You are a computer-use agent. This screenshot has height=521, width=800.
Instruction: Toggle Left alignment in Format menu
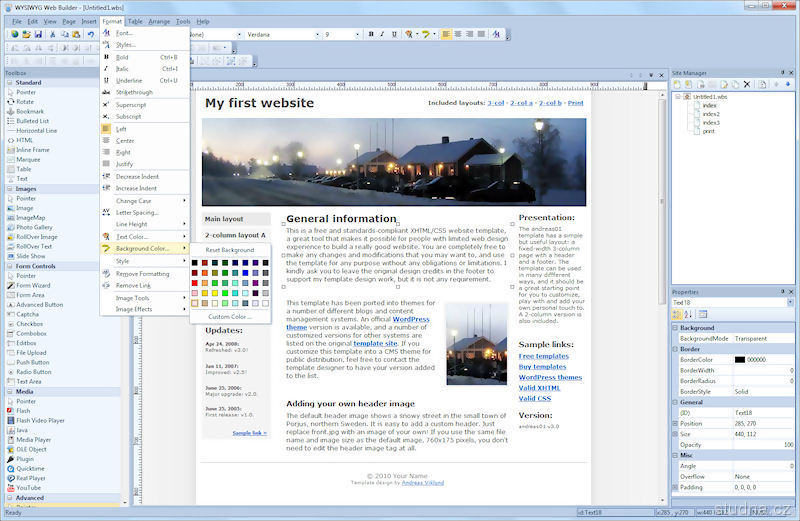(123, 129)
